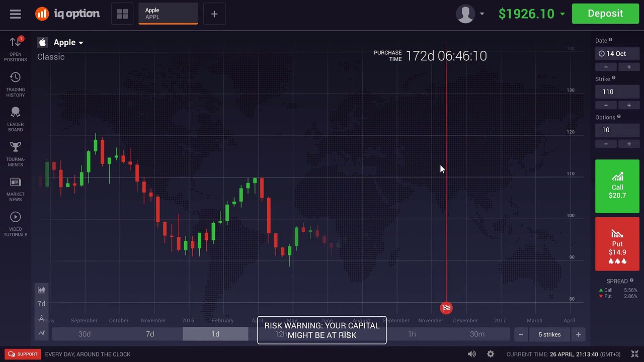Click the Strike help question icon
Image resolution: width=644 pixels, height=362 pixels.
[x=613, y=78]
